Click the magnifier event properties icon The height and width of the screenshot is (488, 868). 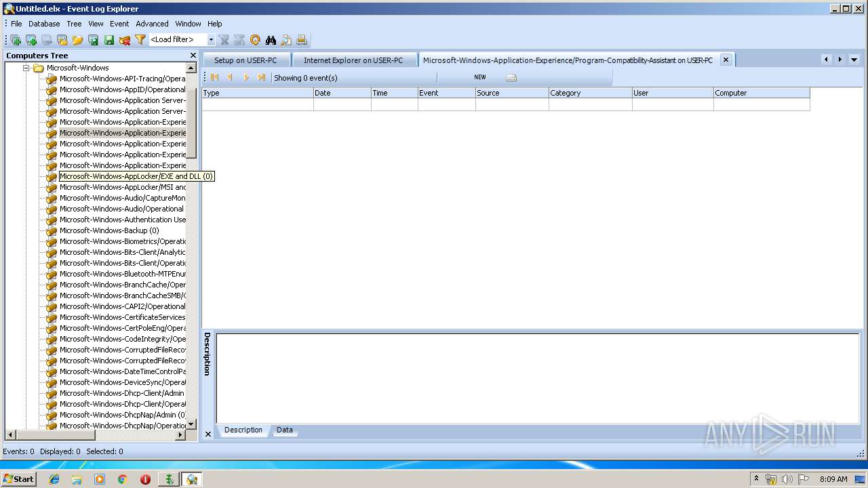pyautogui.click(x=286, y=40)
